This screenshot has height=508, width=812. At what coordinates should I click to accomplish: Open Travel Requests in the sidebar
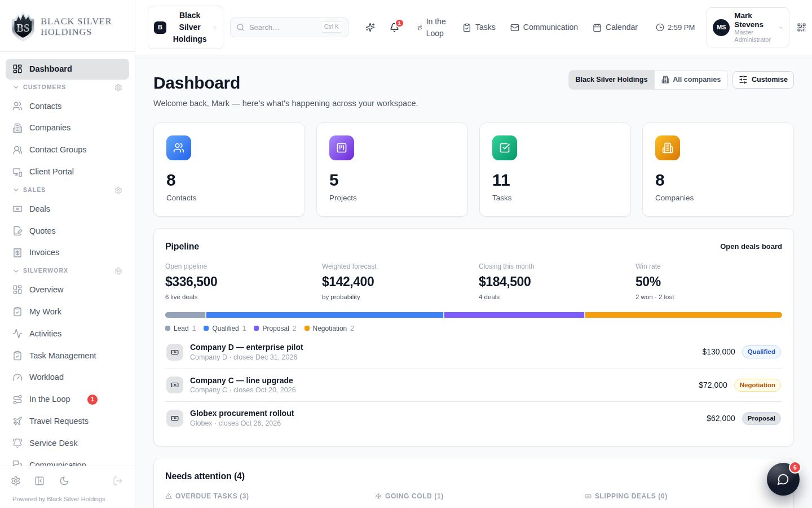67,421
